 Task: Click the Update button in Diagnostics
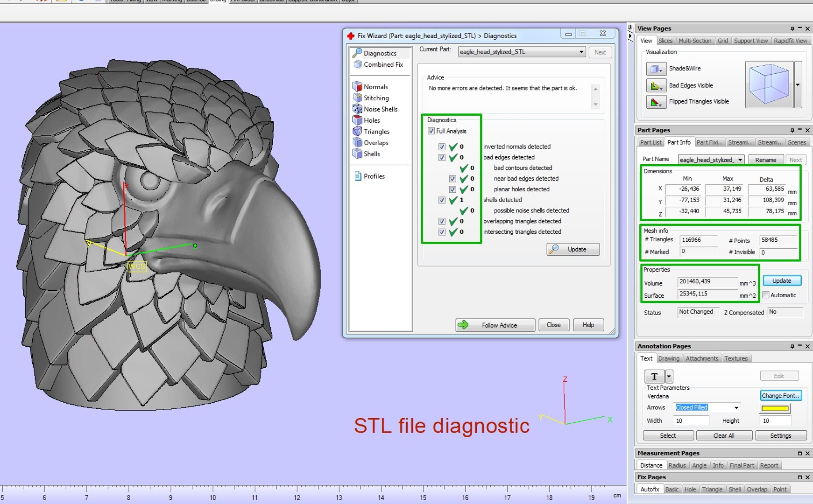573,249
